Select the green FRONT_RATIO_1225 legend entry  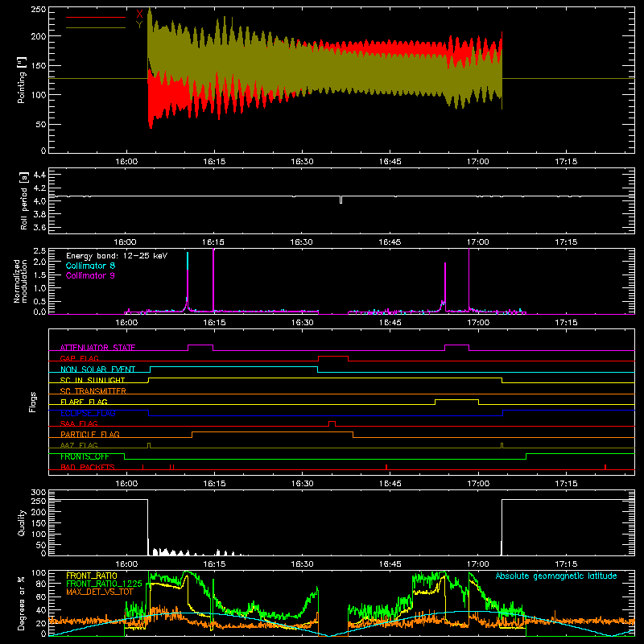104,584
